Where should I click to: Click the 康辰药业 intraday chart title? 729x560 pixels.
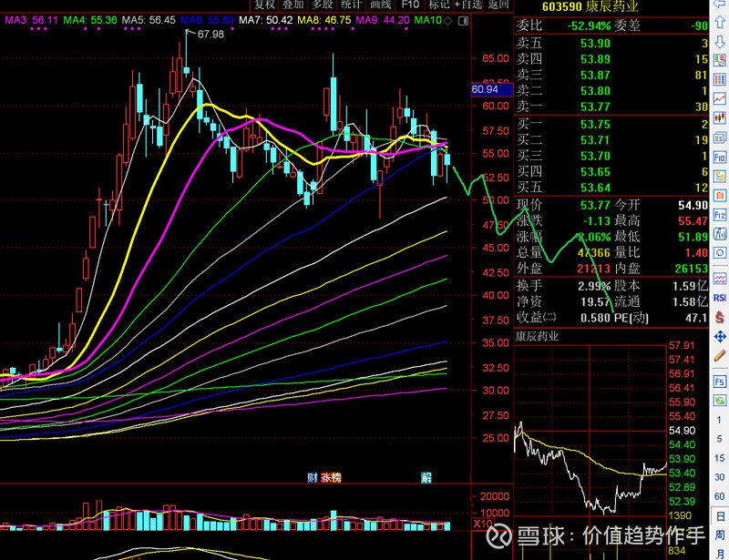[x=537, y=337]
